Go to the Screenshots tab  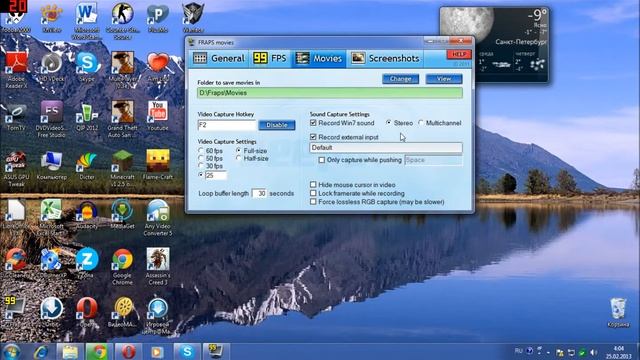click(385, 58)
